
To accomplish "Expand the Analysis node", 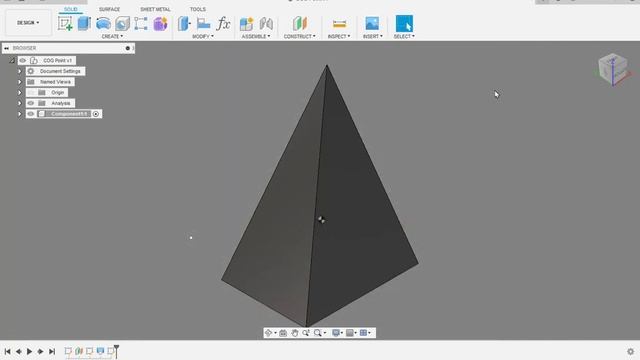I will click(20, 103).
